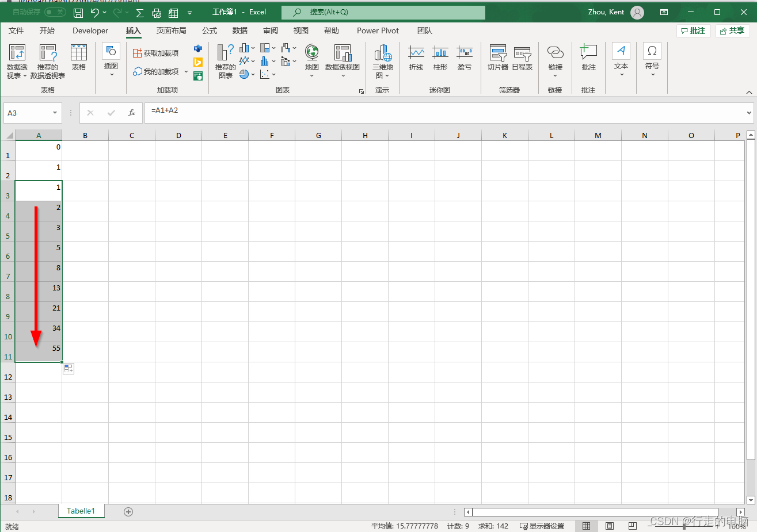
Task: Click the Auto Fill Options icon below column A
Action: pyautogui.click(x=69, y=369)
